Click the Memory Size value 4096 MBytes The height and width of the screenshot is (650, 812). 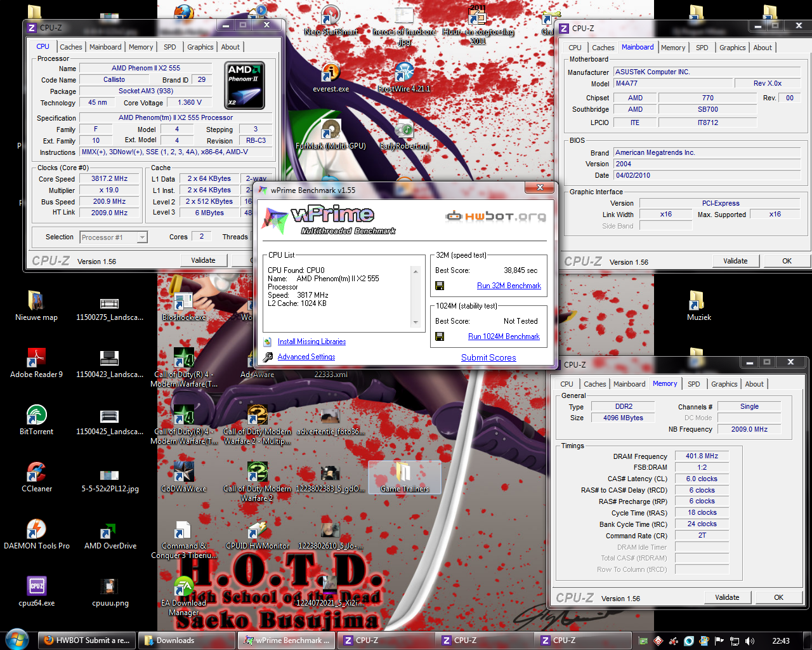[x=623, y=418]
